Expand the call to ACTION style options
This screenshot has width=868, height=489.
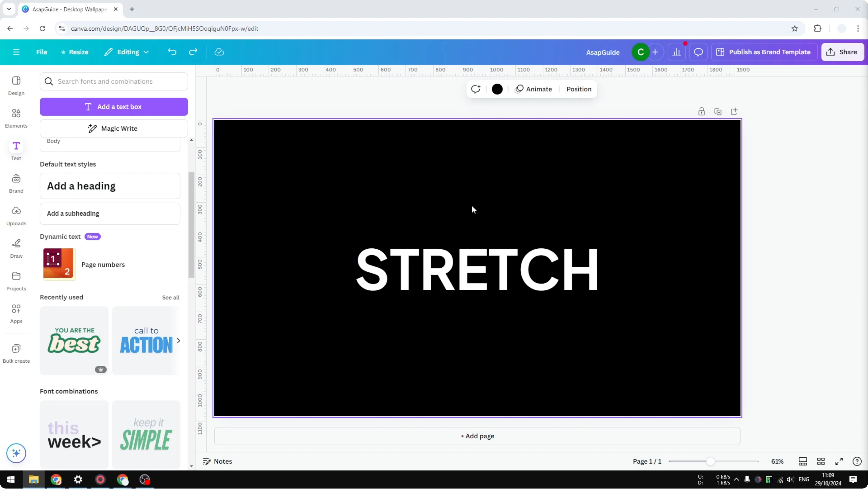pos(179,341)
